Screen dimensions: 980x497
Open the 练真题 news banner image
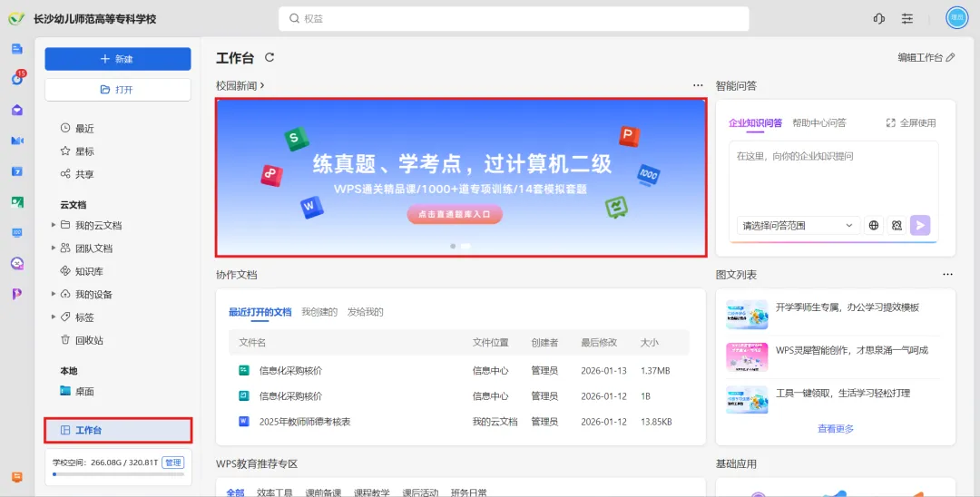461,178
